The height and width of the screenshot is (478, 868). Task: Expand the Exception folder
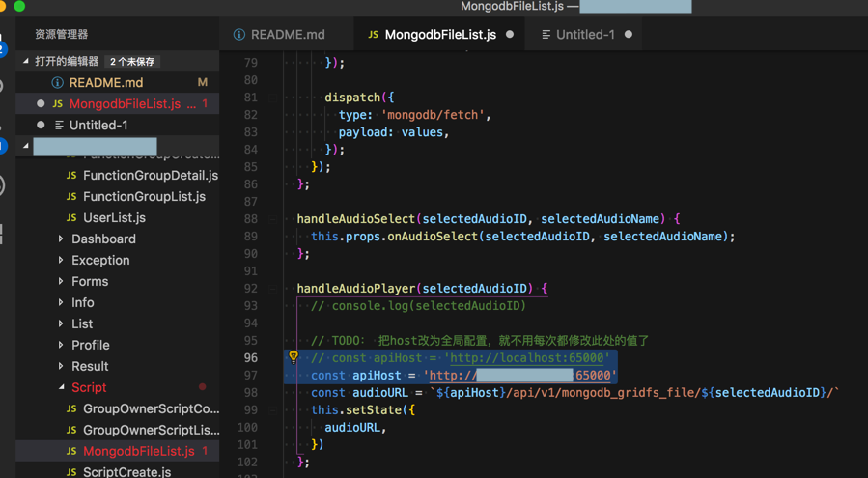tap(60, 260)
